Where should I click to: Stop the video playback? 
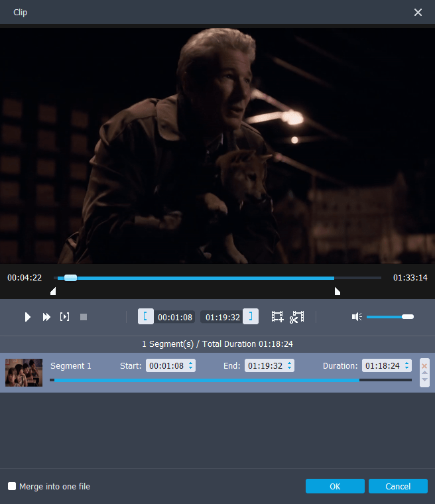click(x=84, y=317)
